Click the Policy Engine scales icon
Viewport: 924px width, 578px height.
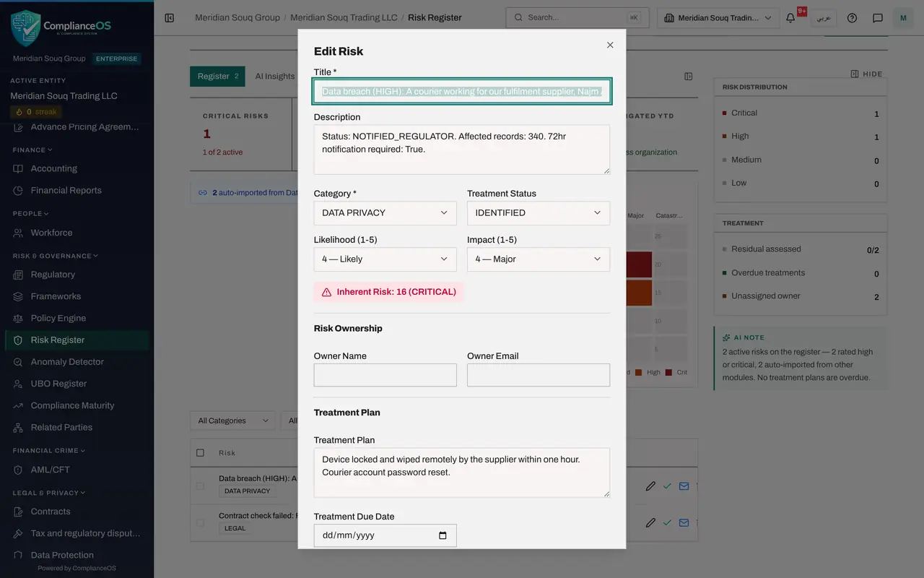click(x=19, y=318)
